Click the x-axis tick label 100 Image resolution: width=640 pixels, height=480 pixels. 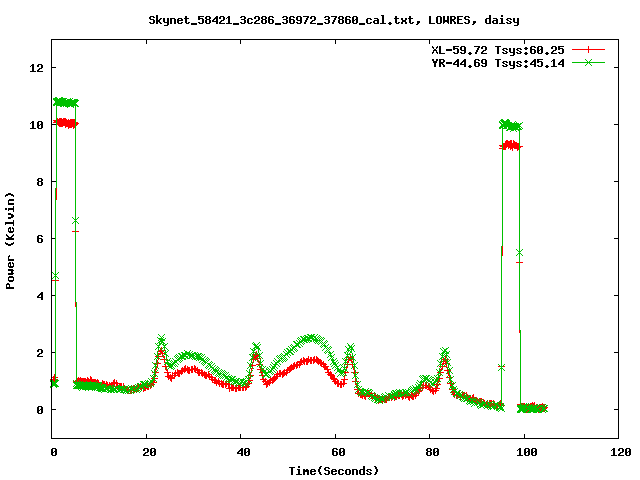tap(527, 452)
